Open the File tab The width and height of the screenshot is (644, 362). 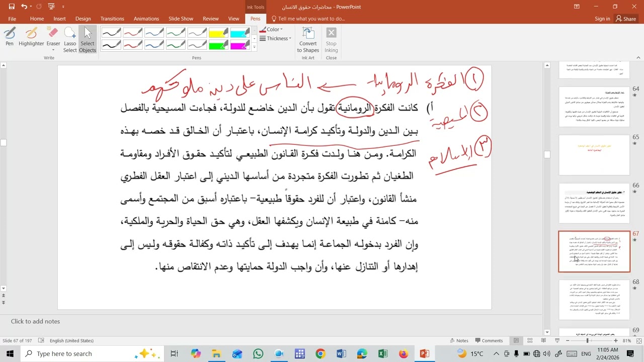(12, 19)
